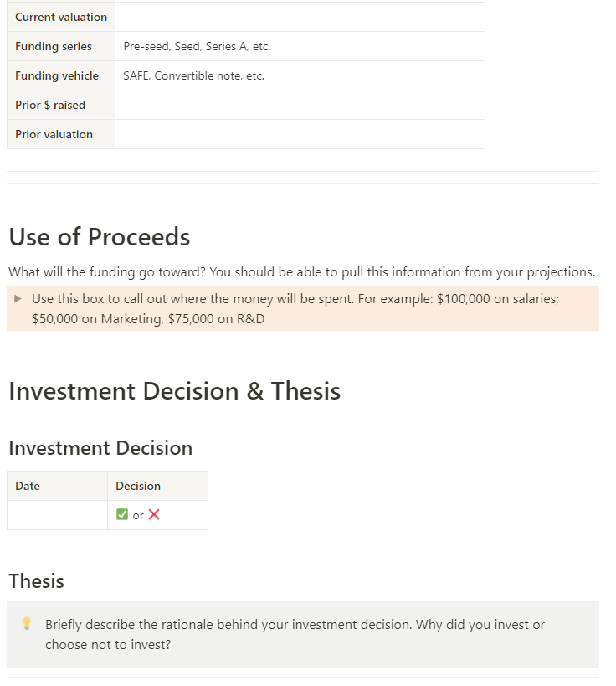The width and height of the screenshot is (616, 686).
Task: Edit the Funding series value cell
Action: coord(300,46)
